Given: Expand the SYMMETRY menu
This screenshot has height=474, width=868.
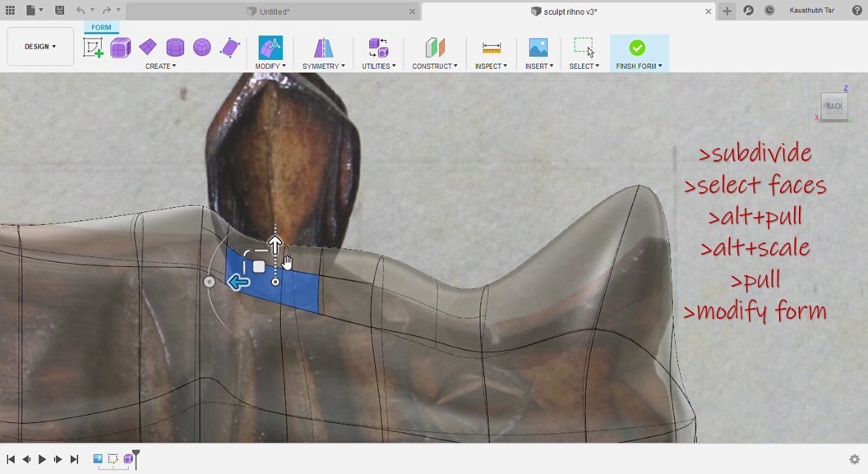Looking at the screenshot, I should tap(323, 66).
